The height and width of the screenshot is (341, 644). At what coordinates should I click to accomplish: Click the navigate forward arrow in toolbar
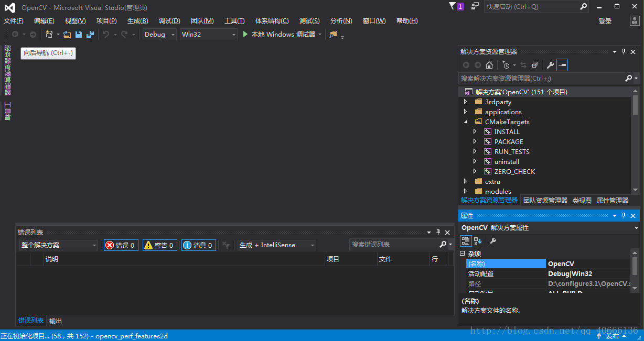click(x=33, y=34)
